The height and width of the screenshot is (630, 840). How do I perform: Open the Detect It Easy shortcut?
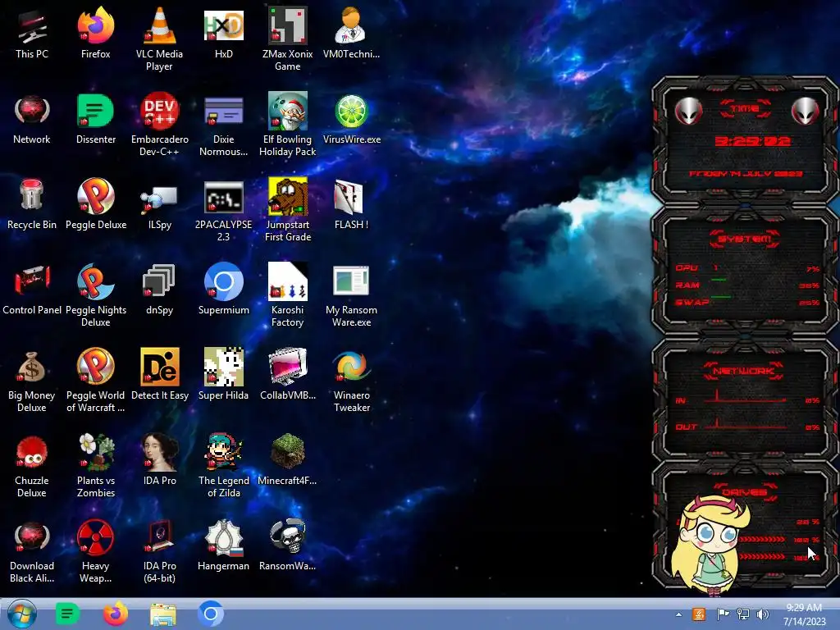pos(159,367)
